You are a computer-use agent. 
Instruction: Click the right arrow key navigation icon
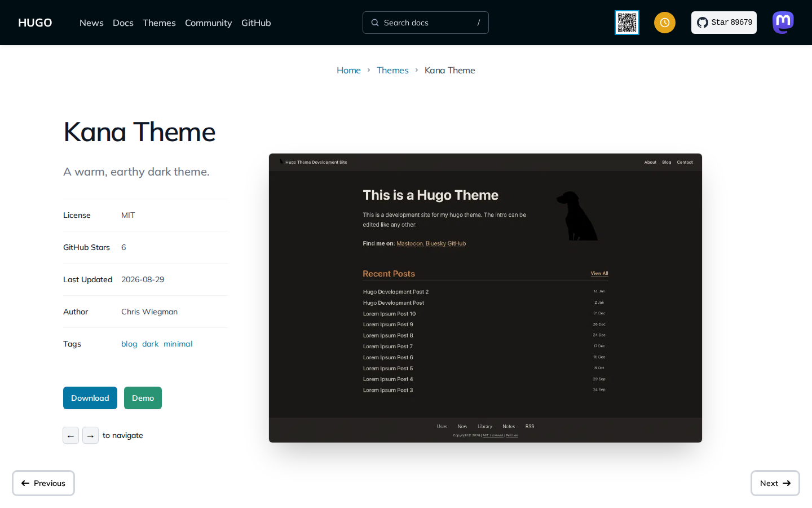click(90, 435)
